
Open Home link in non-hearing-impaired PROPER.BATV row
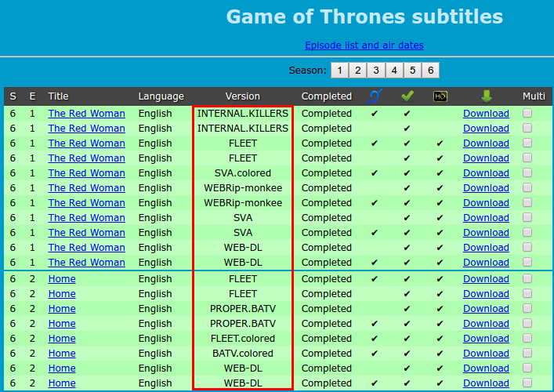pyautogui.click(x=62, y=309)
